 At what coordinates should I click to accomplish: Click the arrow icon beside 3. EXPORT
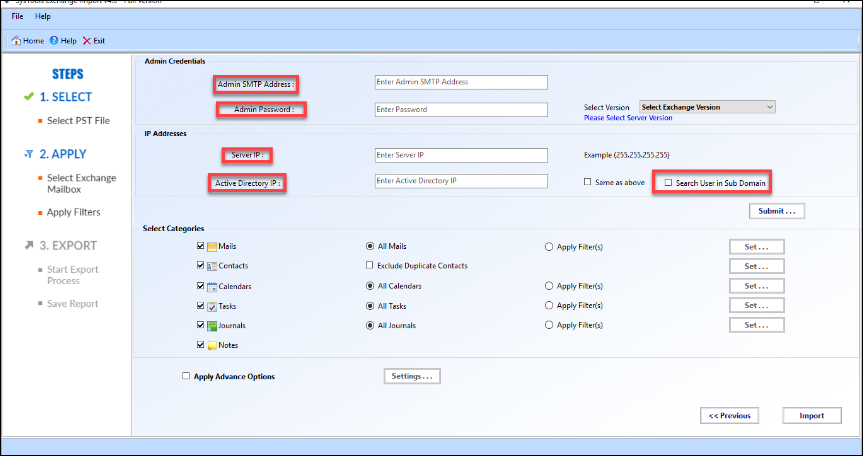tap(29, 245)
